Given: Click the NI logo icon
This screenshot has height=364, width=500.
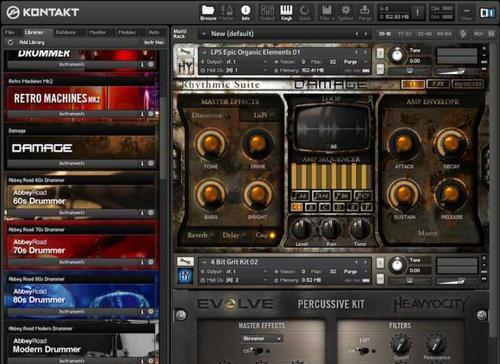Looking at the screenshot, I should [x=487, y=13].
